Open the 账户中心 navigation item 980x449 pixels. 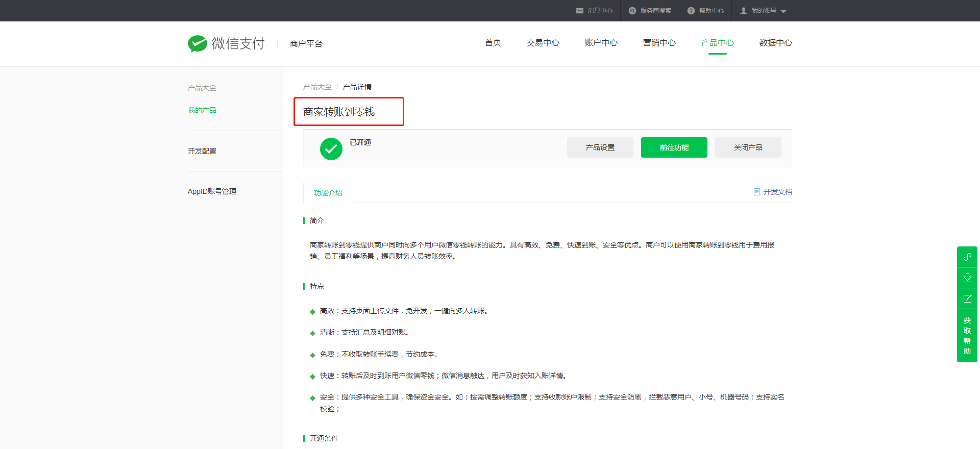[x=601, y=43]
